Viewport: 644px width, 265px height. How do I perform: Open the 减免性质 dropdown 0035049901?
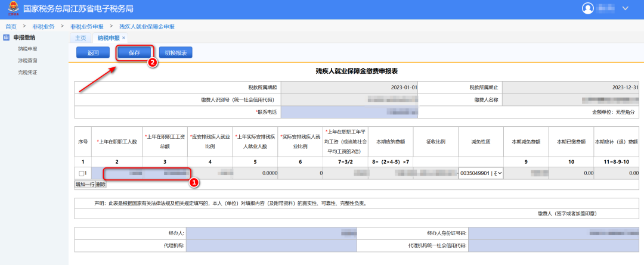tap(481, 173)
